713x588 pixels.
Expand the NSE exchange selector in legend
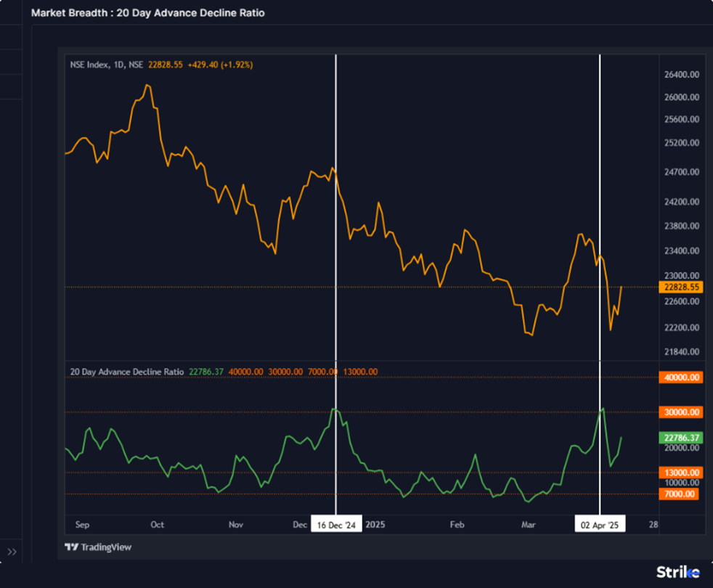tap(134, 65)
